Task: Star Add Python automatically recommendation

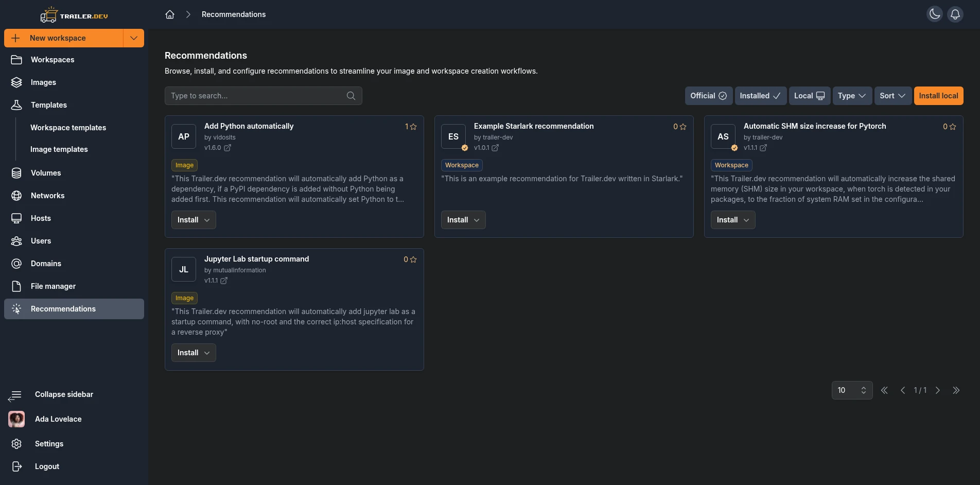Action: pyautogui.click(x=413, y=127)
